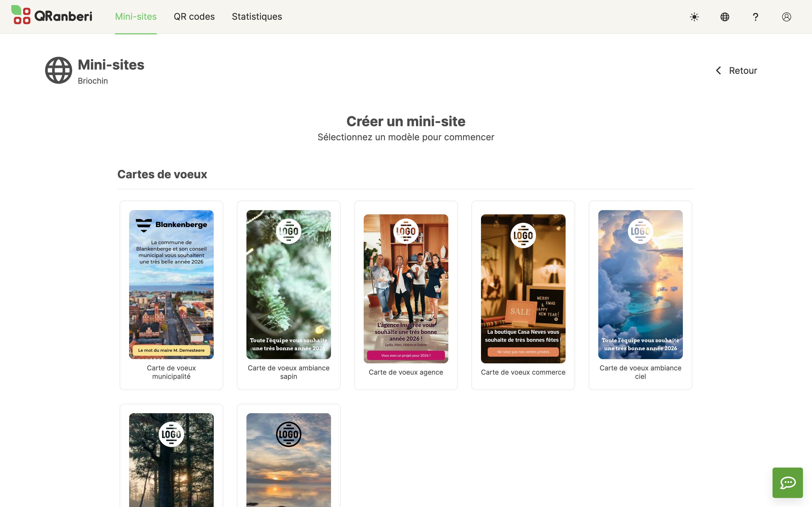Image resolution: width=812 pixels, height=507 pixels.
Task: Open the language globe menu
Action: (725, 17)
